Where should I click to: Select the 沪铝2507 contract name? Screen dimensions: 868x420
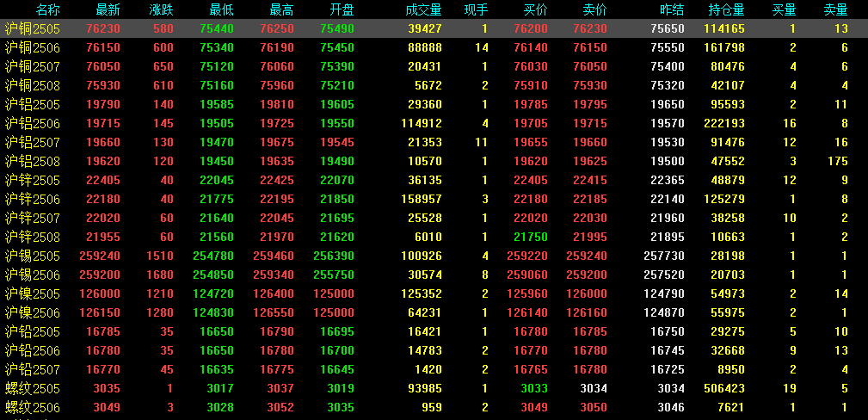tap(32, 142)
